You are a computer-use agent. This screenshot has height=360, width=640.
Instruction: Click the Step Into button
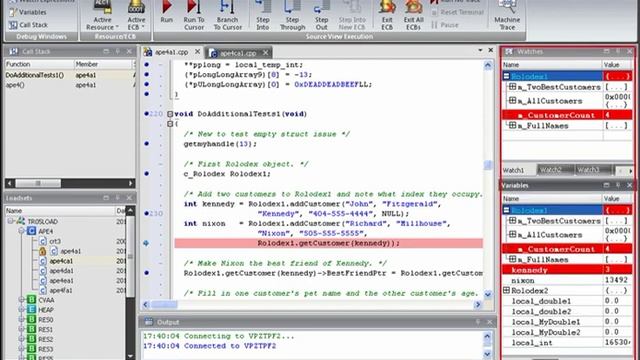click(262, 16)
